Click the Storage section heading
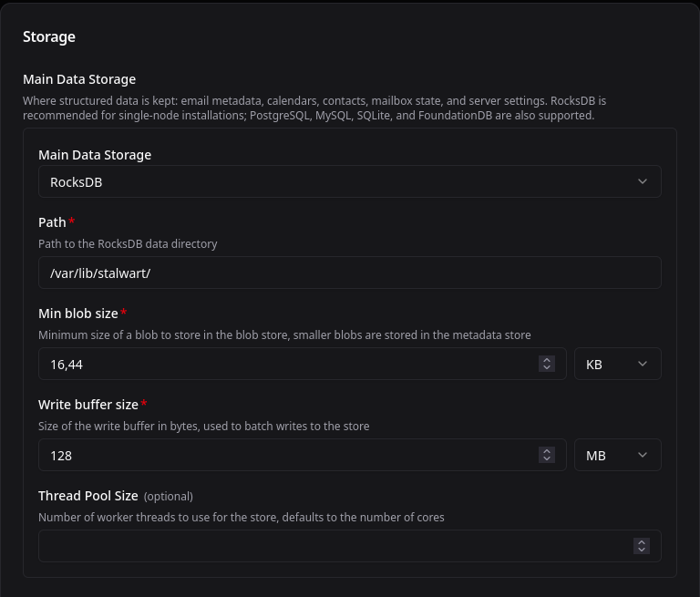700x597 pixels. 49,37
